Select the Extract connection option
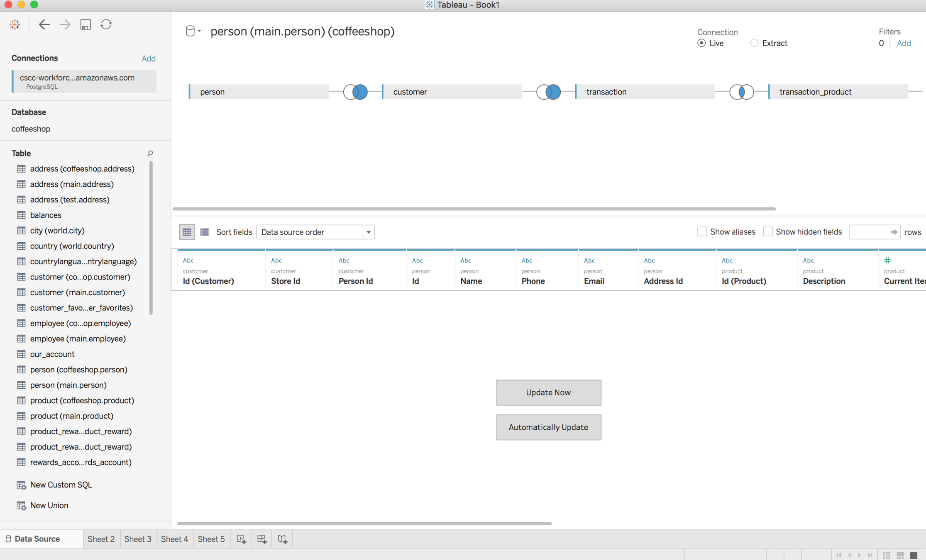This screenshot has width=926, height=560. click(754, 43)
